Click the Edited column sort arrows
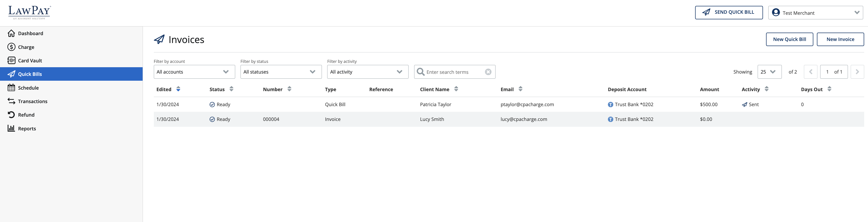Screen dimensions: 868x222 (x=178, y=89)
